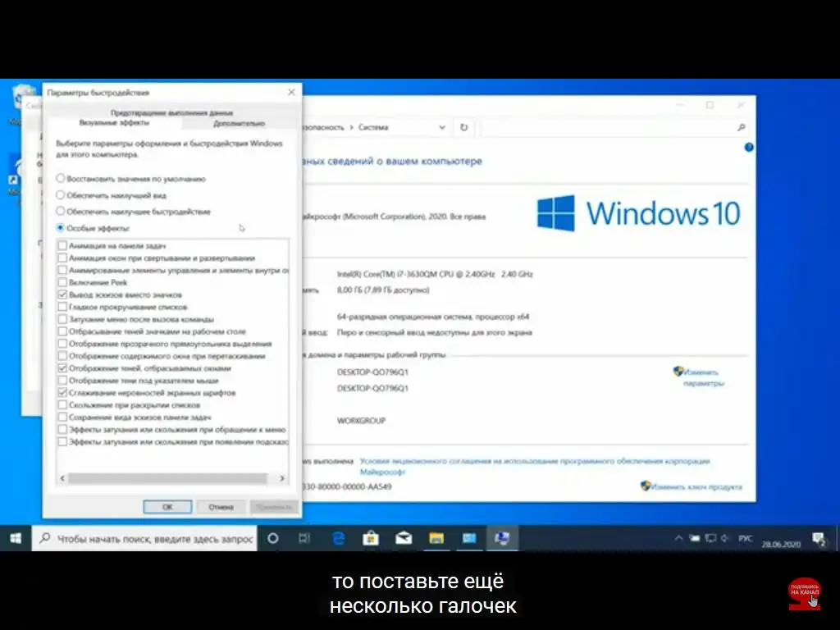Select 'Визуальные эффекты' tab

[x=114, y=123]
